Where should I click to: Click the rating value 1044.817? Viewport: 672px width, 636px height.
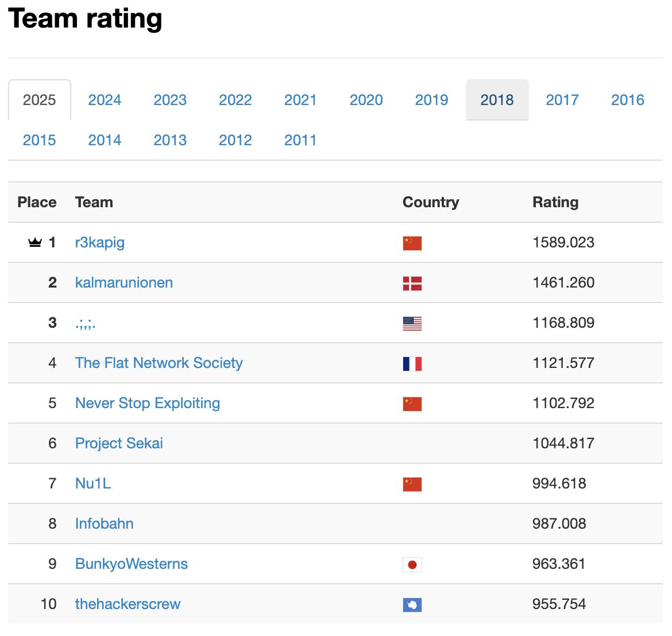(563, 443)
